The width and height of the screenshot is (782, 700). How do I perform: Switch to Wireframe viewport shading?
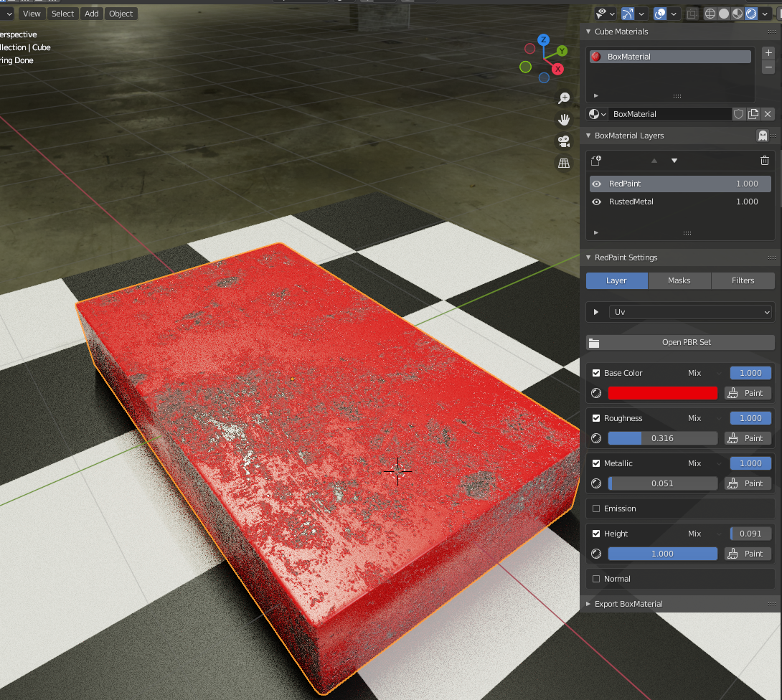tap(710, 13)
